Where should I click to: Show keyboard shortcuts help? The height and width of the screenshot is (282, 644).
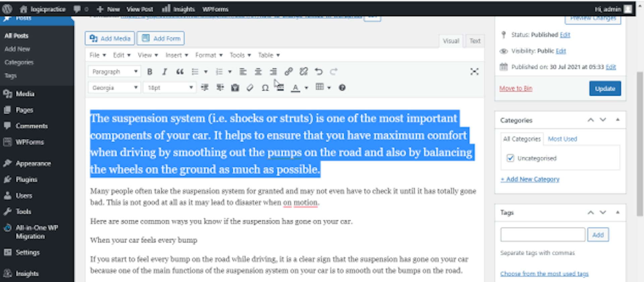coord(342,88)
